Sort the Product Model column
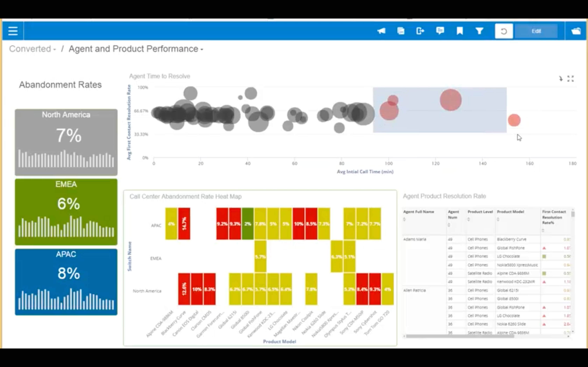588x367 pixels. pos(498,220)
